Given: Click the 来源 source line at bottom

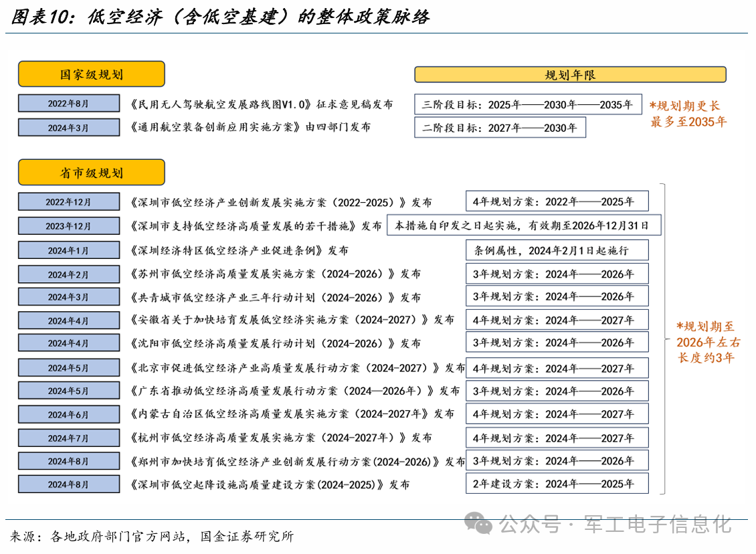Looking at the screenshot, I should [152, 537].
